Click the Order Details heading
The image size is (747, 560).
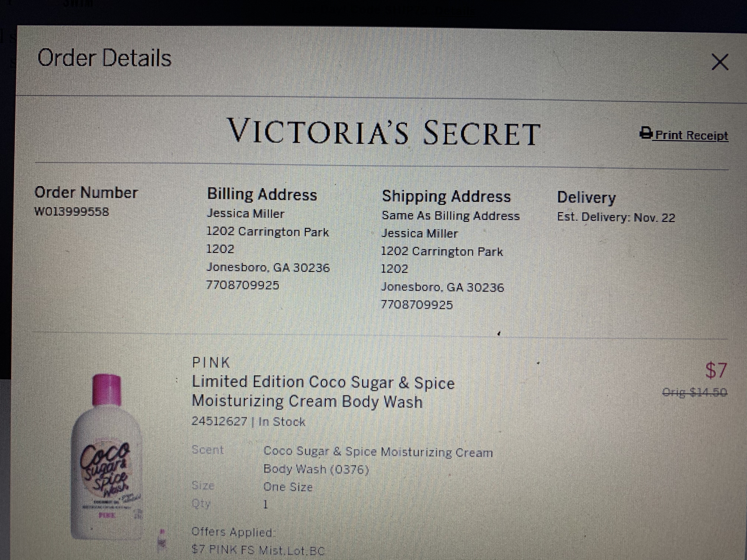point(104,58)
